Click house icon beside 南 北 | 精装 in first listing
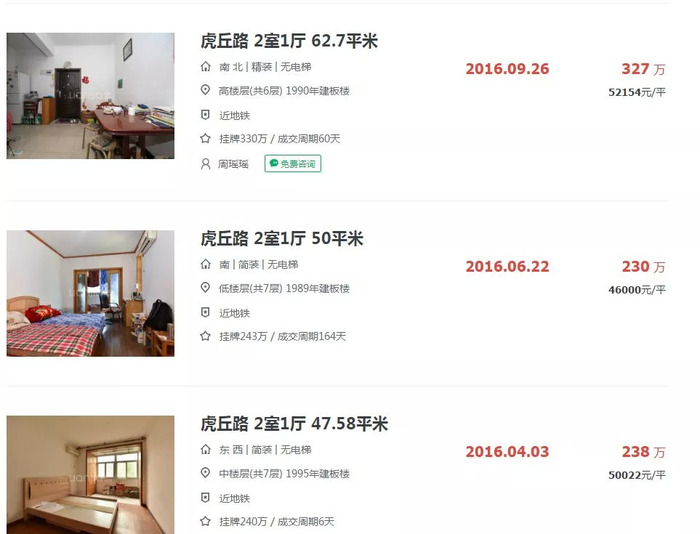Viewport: 700px width, 534px height. point(205,67)
